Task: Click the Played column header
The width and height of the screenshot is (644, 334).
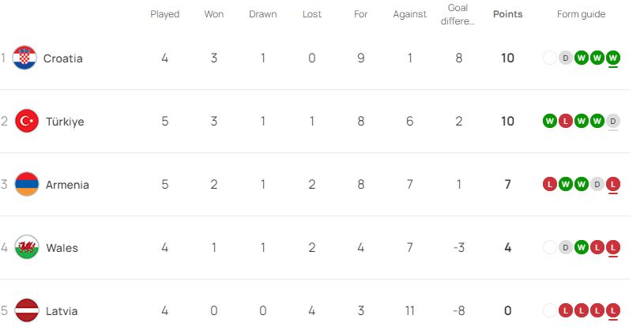Action: pyautogui.click(x=164, y=14)
